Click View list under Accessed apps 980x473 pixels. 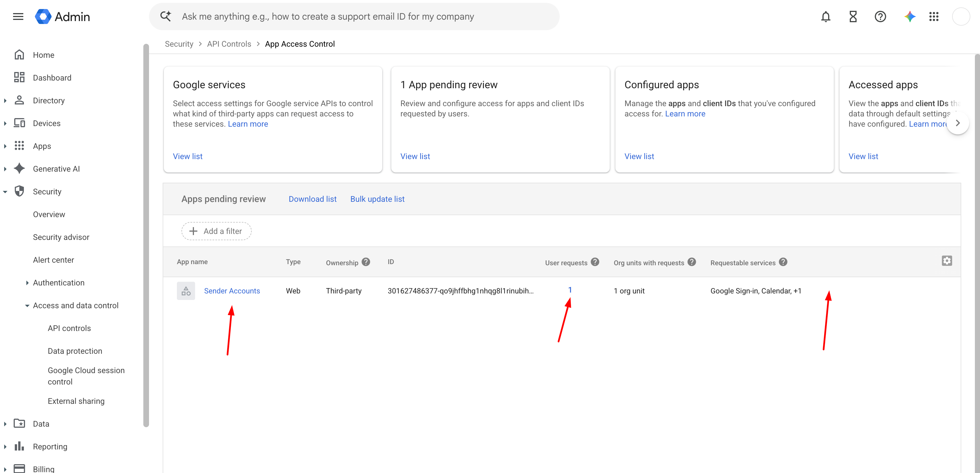pos(863,156)
